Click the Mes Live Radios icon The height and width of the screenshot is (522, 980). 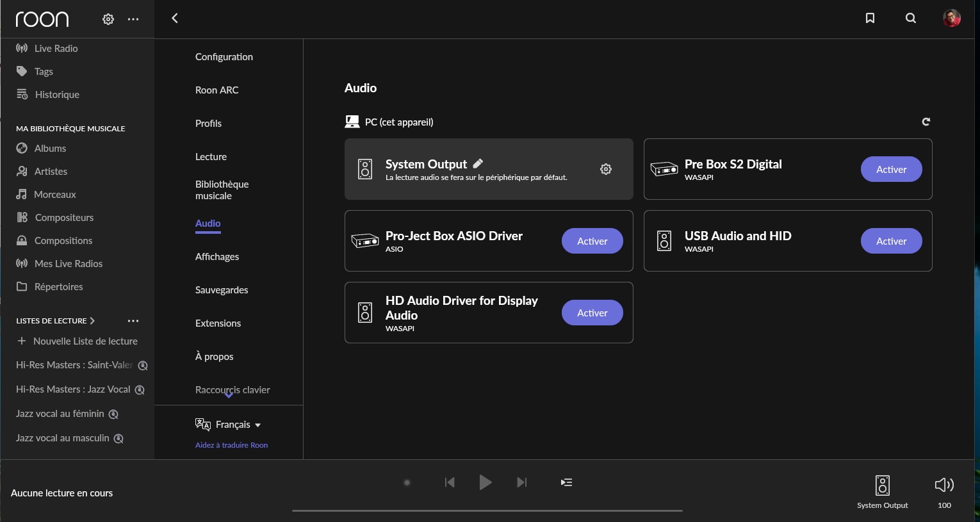(22, 263)
